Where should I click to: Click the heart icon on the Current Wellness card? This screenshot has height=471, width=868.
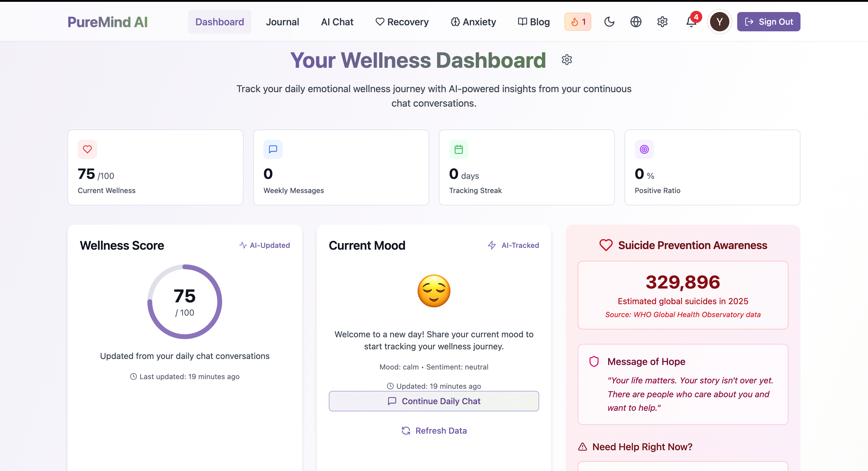point(87,149)
